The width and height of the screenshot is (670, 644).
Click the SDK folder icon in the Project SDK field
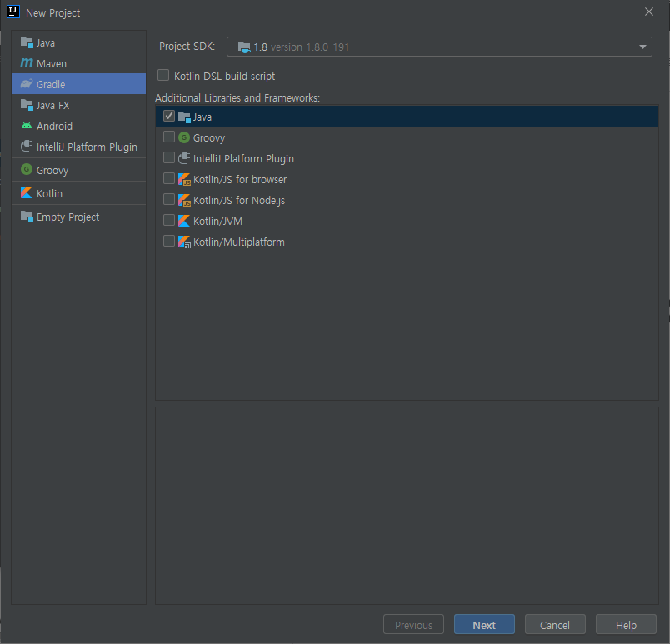tap(244, 47)
